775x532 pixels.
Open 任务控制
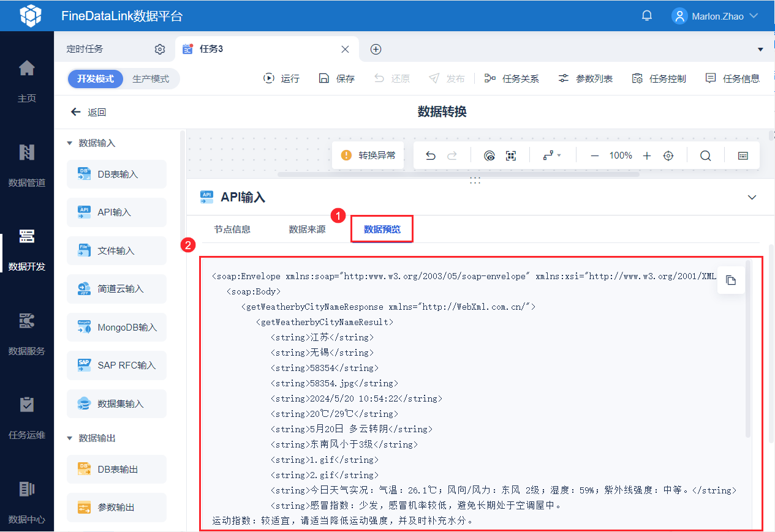[x=659, y=78]
